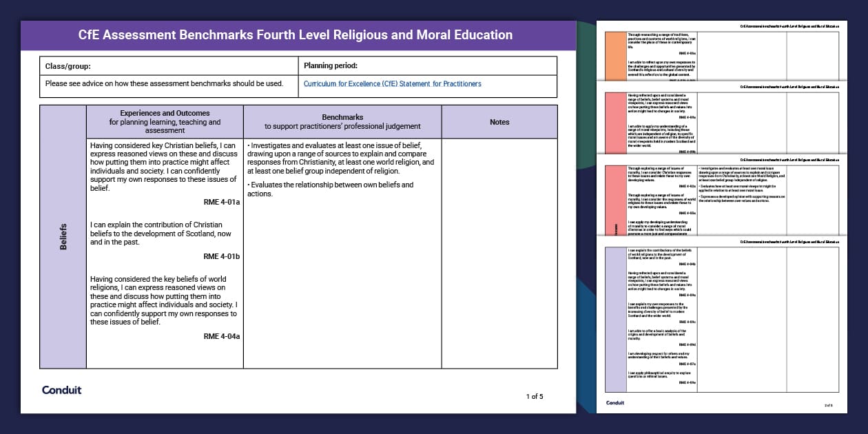Click the advice text about assessment benchmarks
The height and width of the screenshot is (434, 868).
[x=164, y=84]
